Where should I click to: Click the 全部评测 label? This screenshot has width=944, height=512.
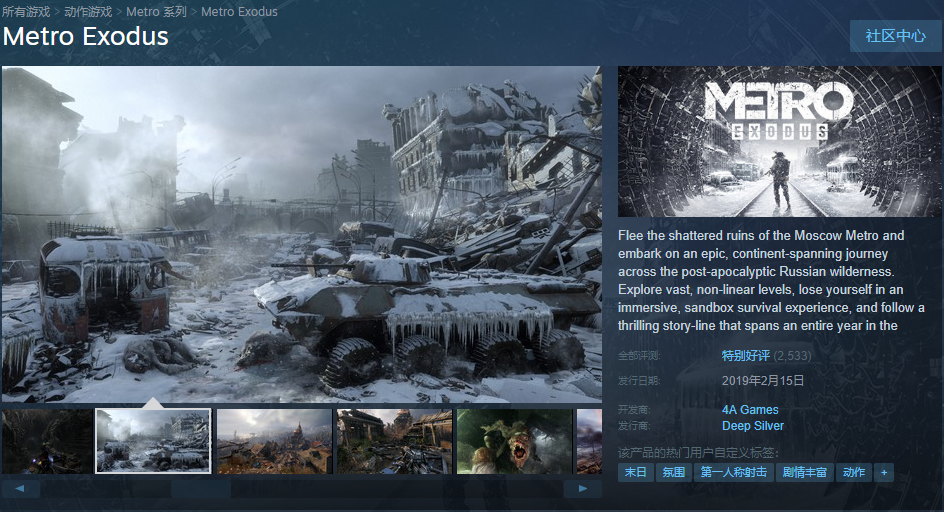click(x=639, y=356)
